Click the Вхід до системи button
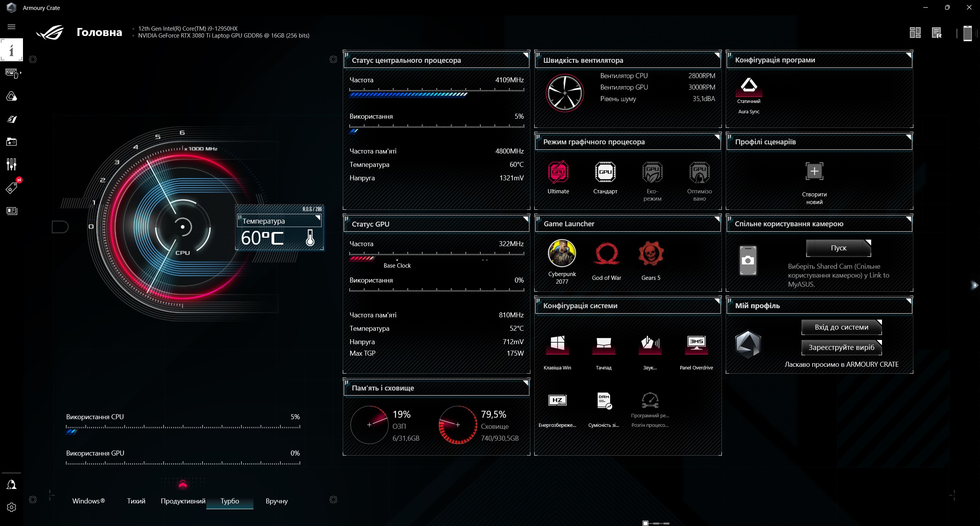 click(x=841, y=327)
